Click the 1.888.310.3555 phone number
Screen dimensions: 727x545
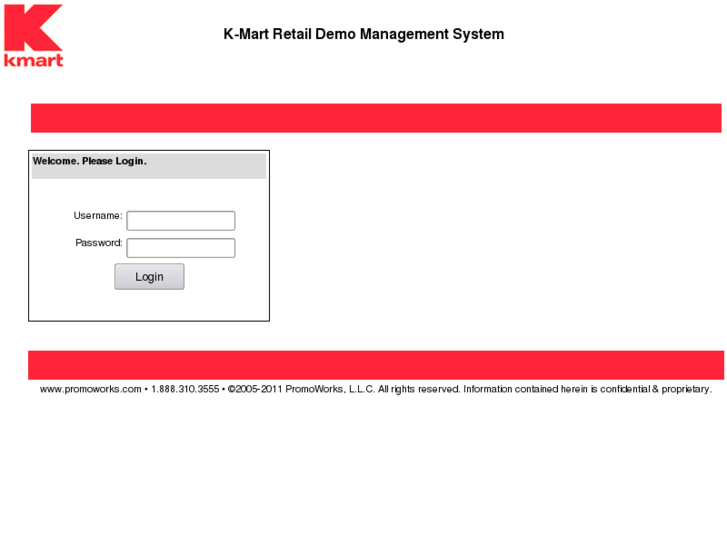point(185,389)
